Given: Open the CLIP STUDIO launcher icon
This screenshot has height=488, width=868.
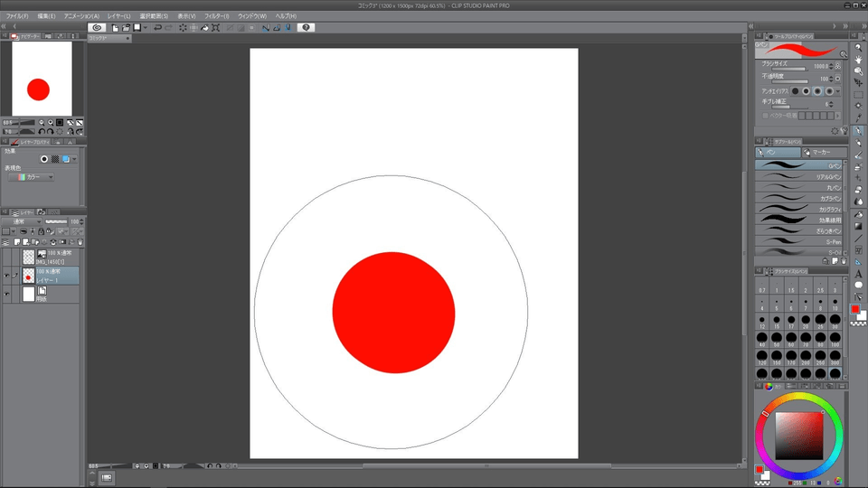Looking at the screenshot, I should pos(98,28).
